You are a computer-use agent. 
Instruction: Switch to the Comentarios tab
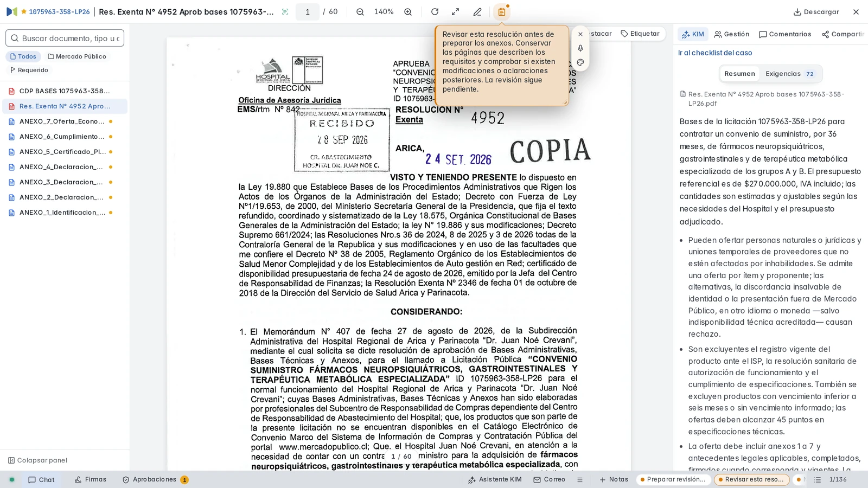785,34
